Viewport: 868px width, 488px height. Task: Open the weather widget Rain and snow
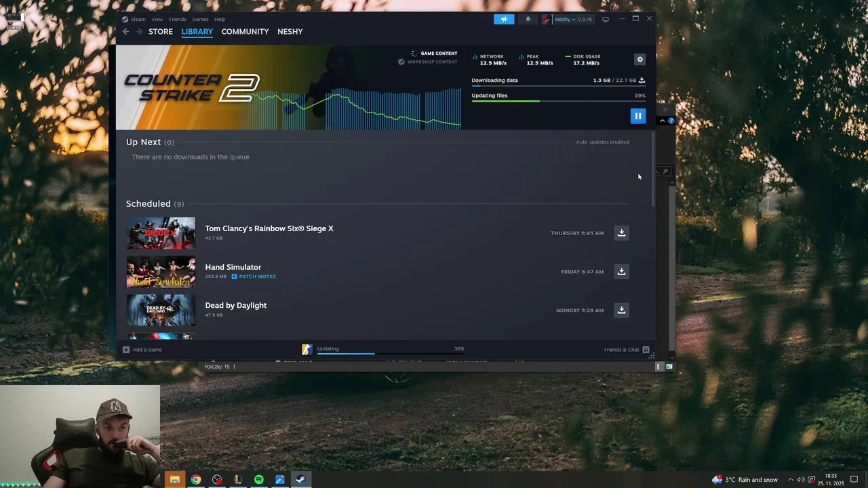click(x=745, y=480)
